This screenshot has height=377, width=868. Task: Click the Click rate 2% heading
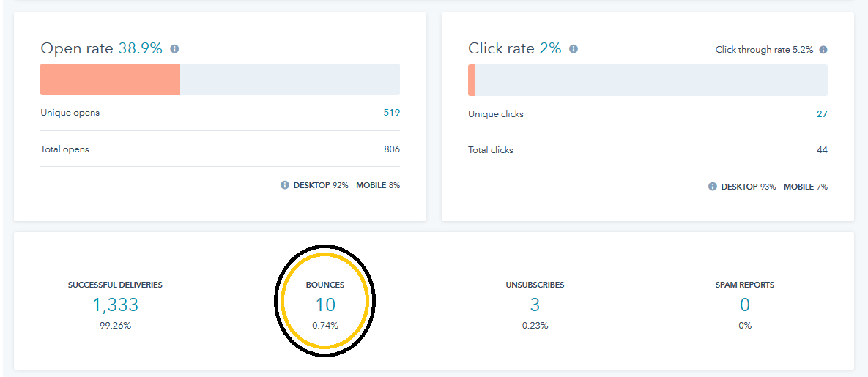click(515, 49)
